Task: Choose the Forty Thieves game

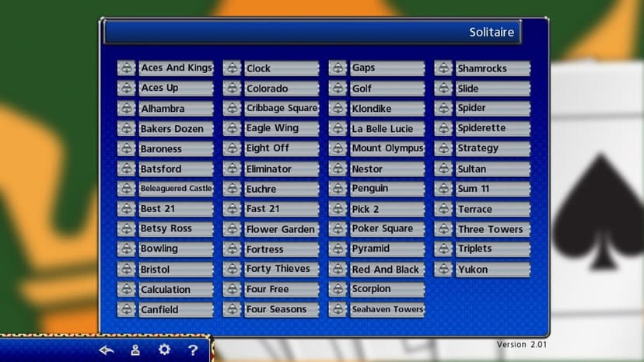Action: point(282,270)
